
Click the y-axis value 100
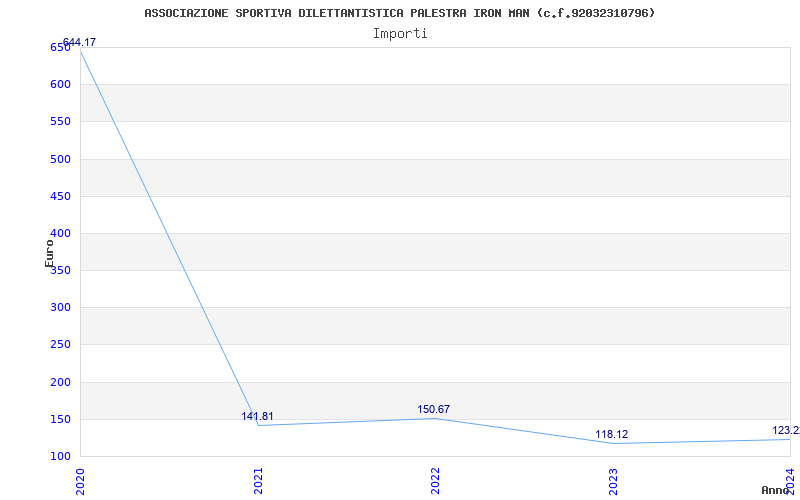[60, 457]
